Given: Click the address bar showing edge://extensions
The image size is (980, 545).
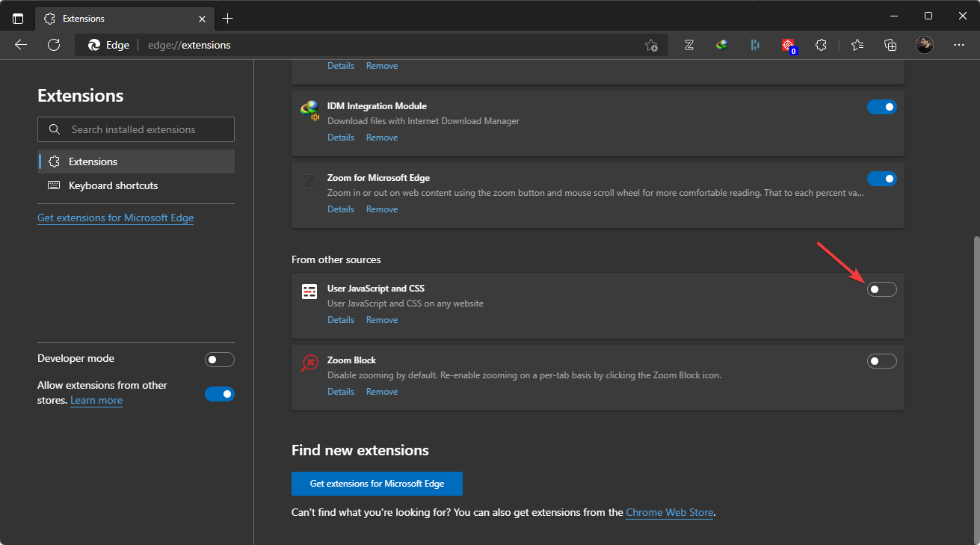Looking at the screenshot, I should [x=371, y=45].
